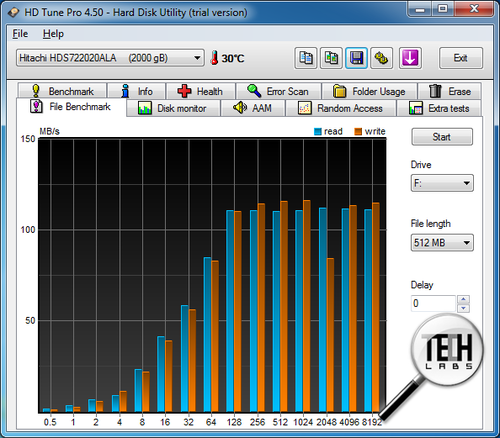The image size is (500, 438).
Task: Open the File menu
Action: click(x=20, y=34)
